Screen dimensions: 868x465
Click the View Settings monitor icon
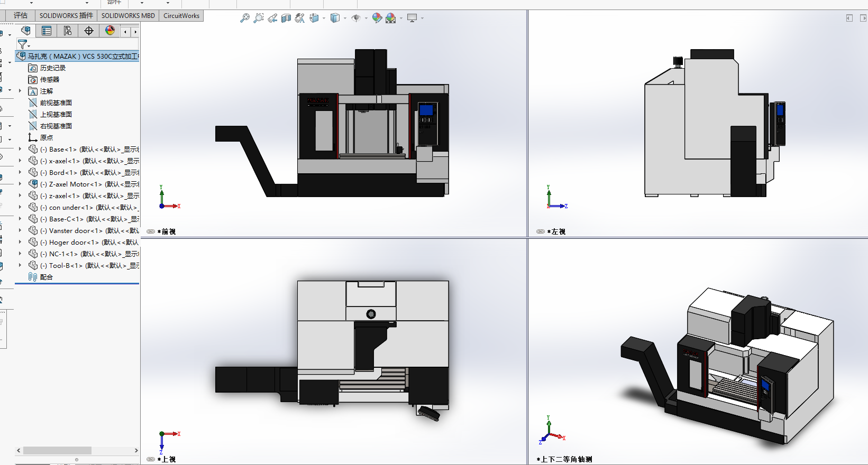pos(412,18)
